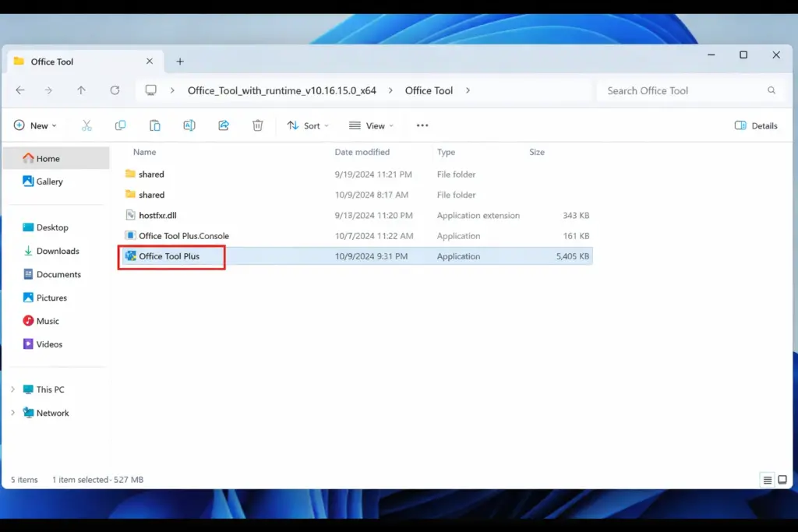Open the New menu
The height and width of the screenshot is (532, 798).
click(x=35, y=125)
